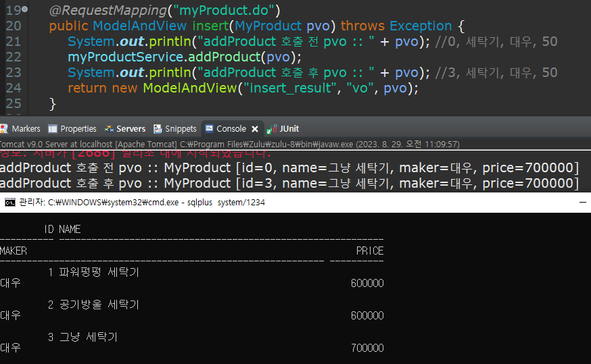Click '대우' maker under 그냥 세탁기

11,348
